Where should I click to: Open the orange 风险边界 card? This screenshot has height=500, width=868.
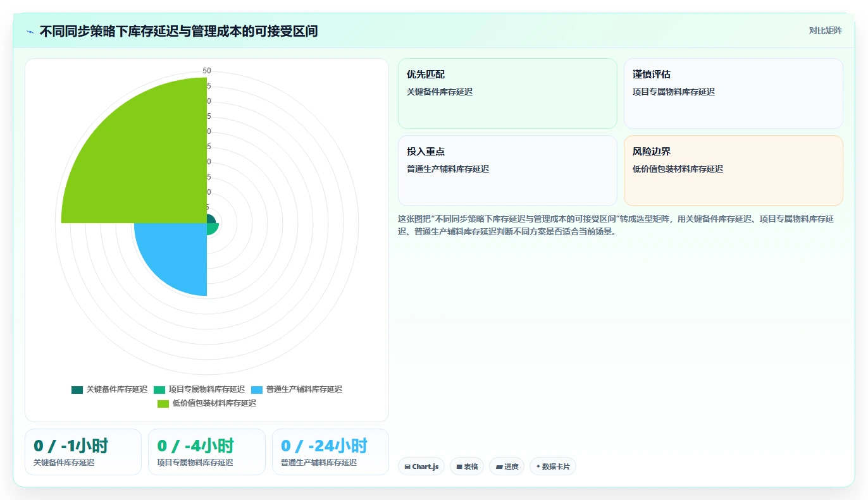[x=733, y=171]
